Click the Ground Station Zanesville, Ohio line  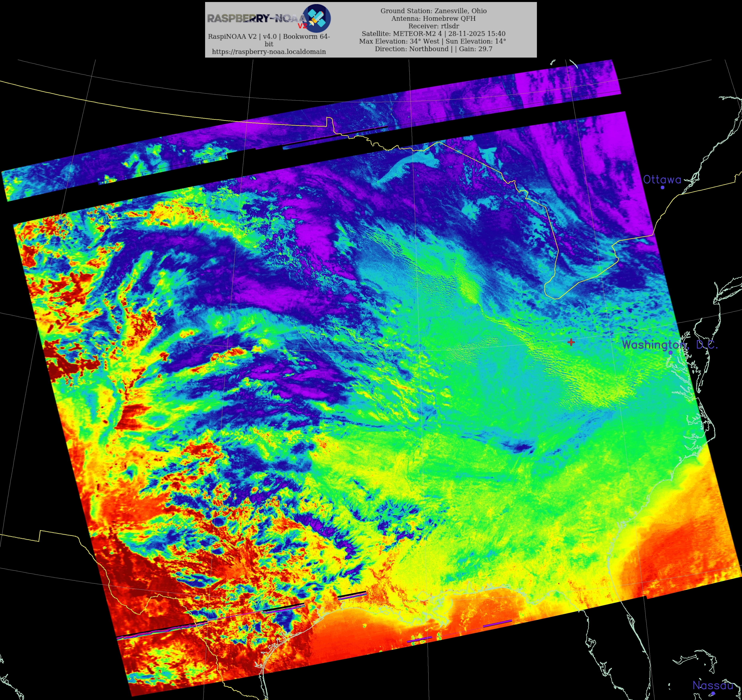433,11
